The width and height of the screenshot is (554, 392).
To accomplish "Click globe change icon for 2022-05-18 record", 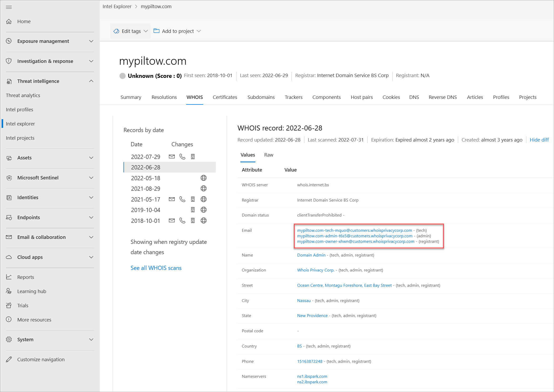I will pyautogui.click(x=204, y=178).
